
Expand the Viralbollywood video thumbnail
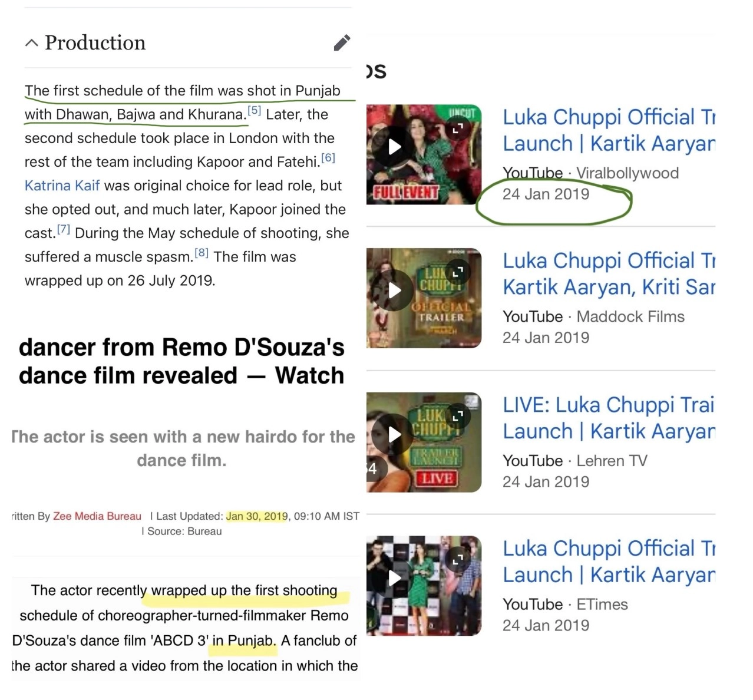(x=458, y=128)
